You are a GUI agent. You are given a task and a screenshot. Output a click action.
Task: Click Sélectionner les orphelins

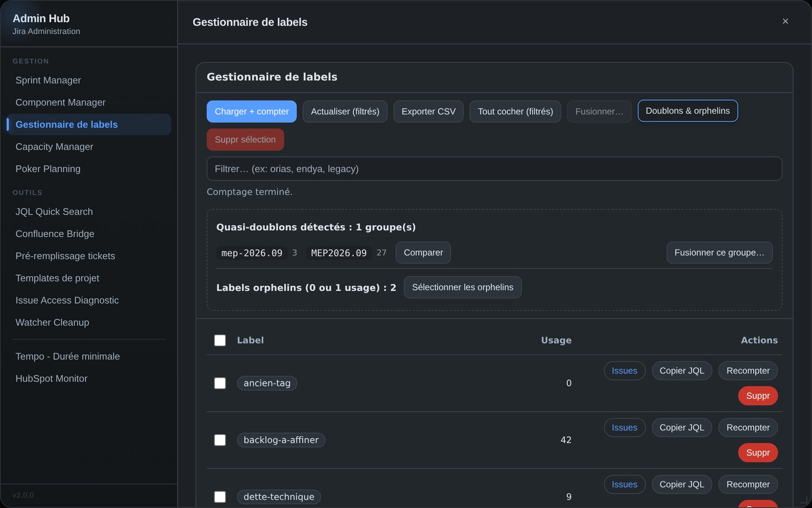coord(463,288)
